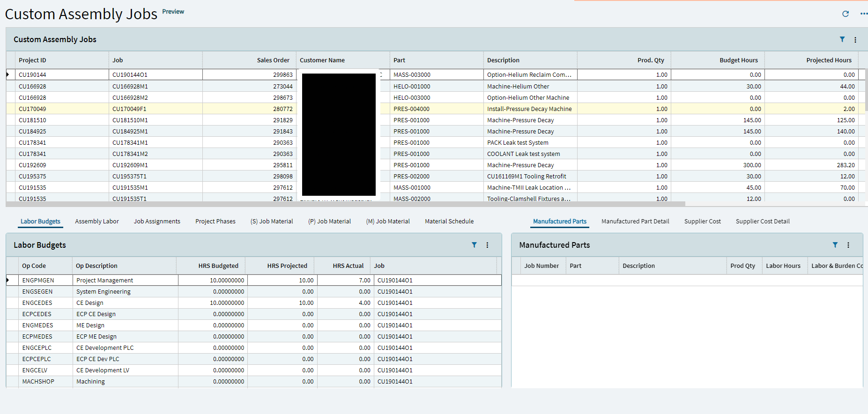Open the Manufactured Part Detail tab
The image size is (868, 414).
click(x=635, y=222)
